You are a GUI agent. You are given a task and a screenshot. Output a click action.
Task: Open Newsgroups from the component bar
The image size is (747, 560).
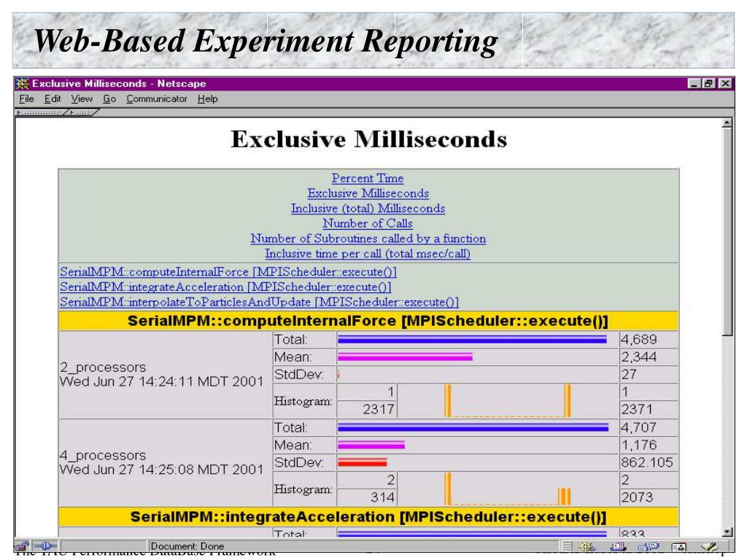click(x=649, y=546)
